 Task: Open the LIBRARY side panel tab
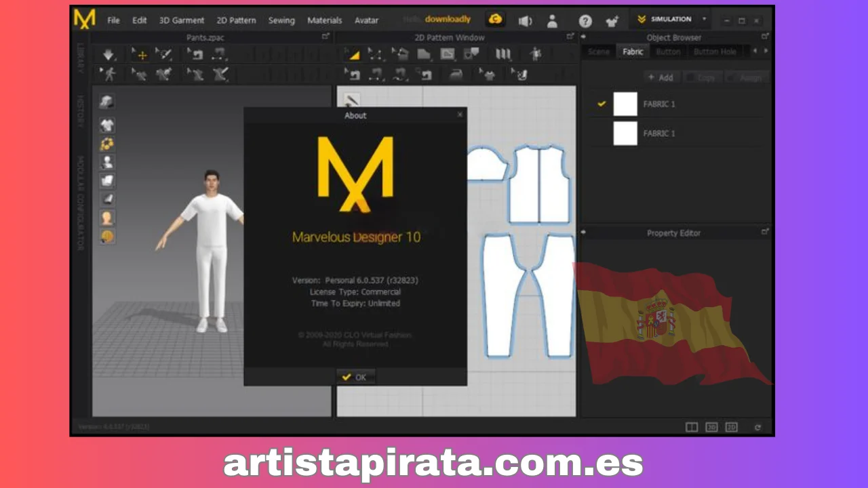tap(81, 59)
